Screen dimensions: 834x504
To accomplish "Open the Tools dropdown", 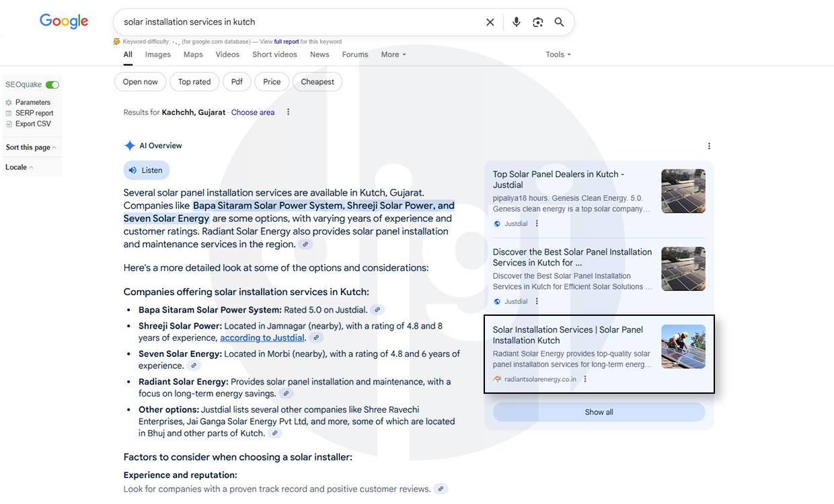I will 558,54.
